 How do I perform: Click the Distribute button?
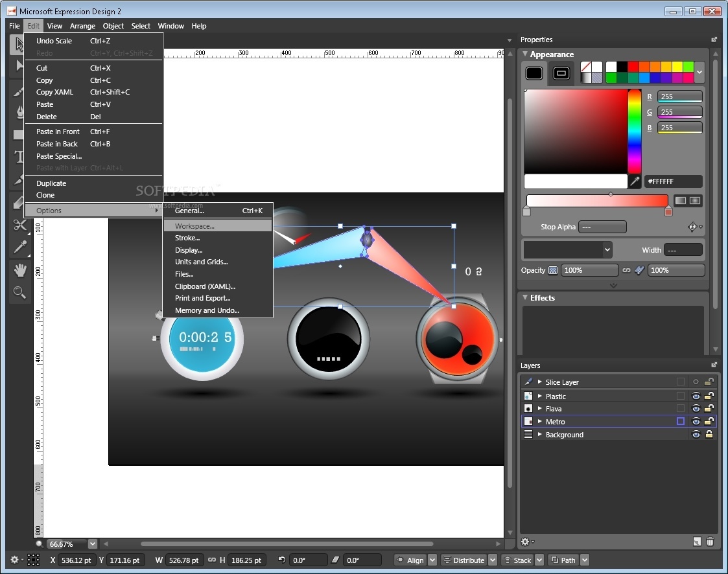point(464,560)
